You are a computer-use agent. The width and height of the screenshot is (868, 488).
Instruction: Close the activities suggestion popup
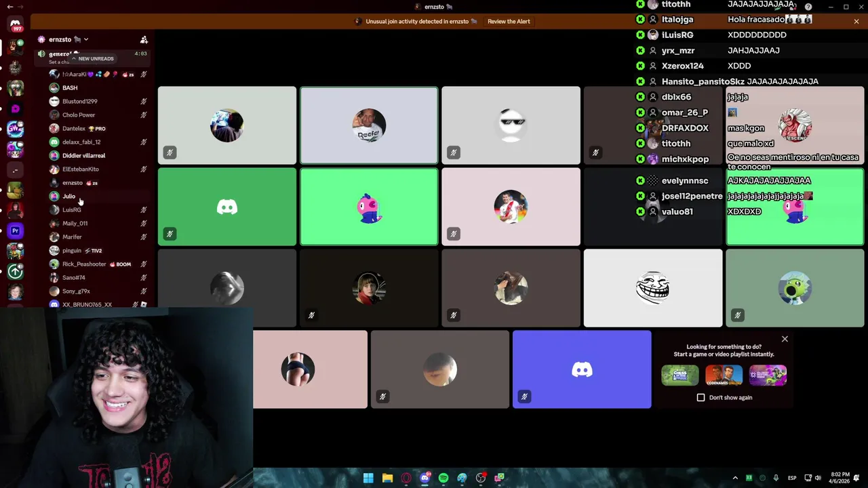click(x=785, y=339)
